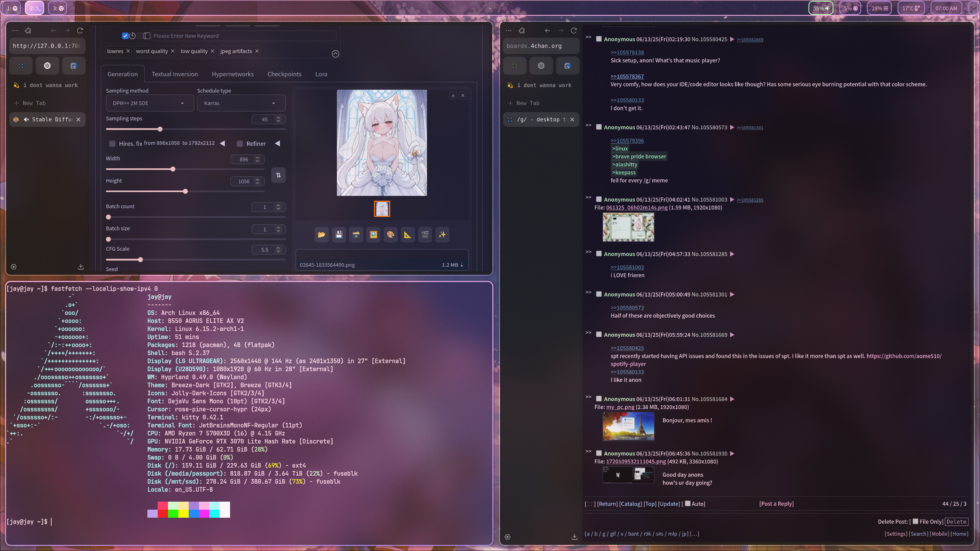Open extensions icon in 4chan browser window
Image resolution: width=980 pixels, height=551 pixels.
click(522, 31)
